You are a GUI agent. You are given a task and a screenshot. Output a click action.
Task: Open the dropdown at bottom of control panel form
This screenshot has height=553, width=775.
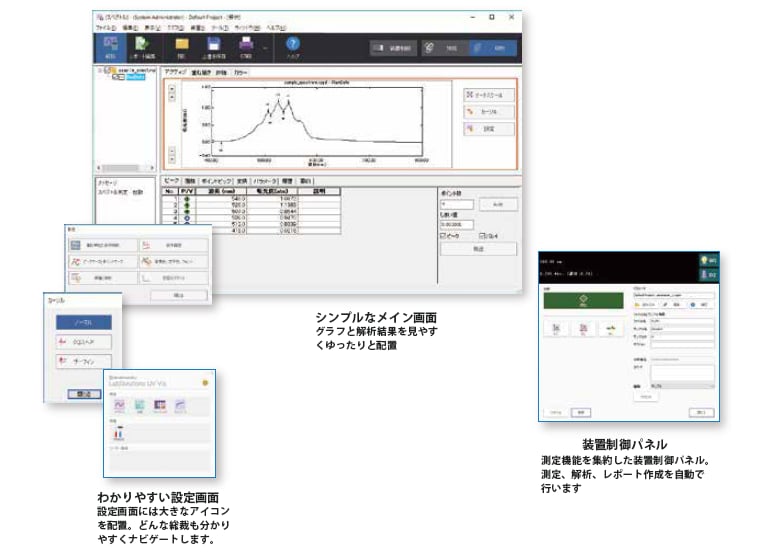pos(682,386)
